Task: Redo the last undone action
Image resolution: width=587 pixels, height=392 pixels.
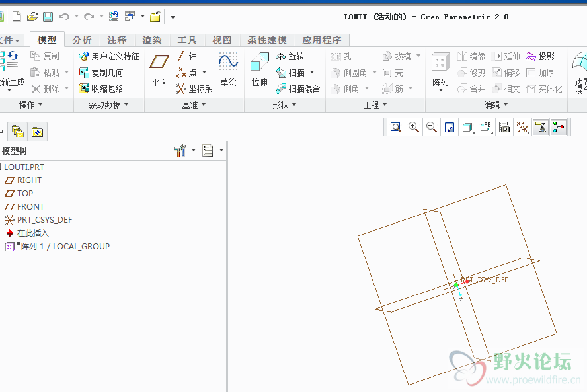Action: pyautogui.click(x=89, y=17)
